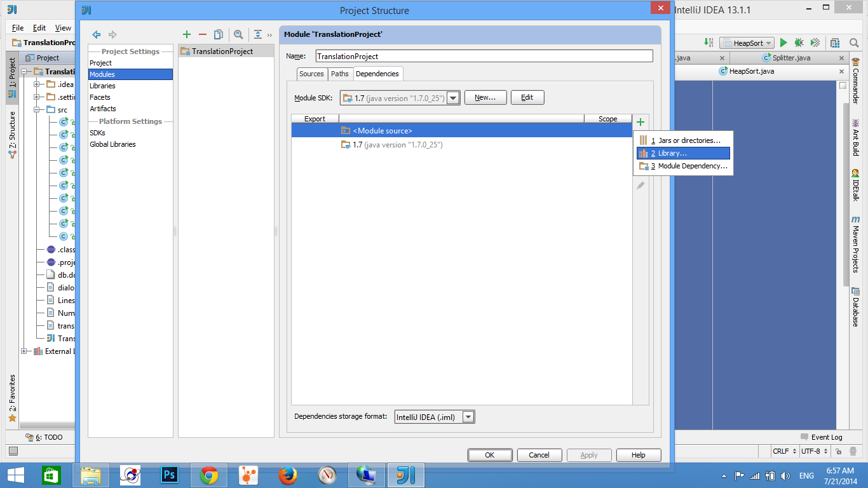Open the Maven Projects side panel
Image resolution: width=868 pixels, height=488 pixels.
855,244
